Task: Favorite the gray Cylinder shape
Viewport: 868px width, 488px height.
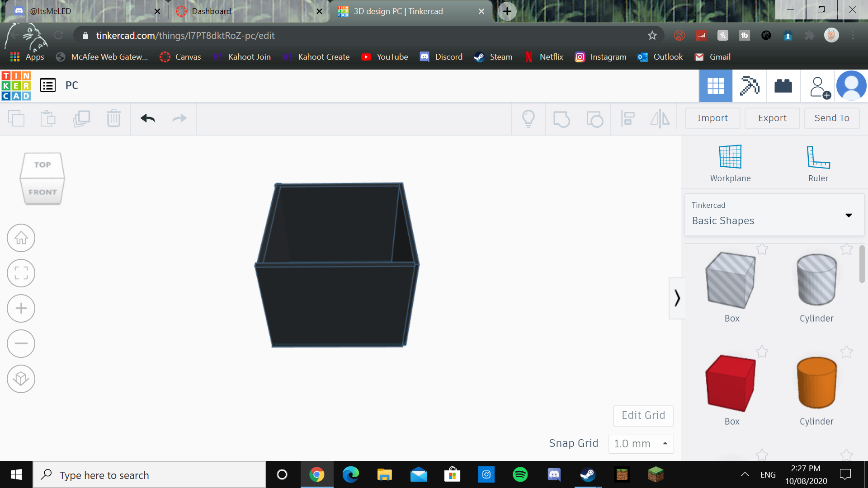Action: click(x=847, y=249)
